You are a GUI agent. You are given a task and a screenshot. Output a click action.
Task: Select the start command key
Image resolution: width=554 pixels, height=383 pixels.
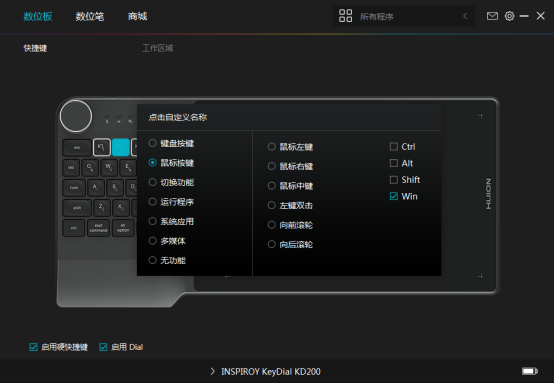pyautogui.click(x=98, y=228)
